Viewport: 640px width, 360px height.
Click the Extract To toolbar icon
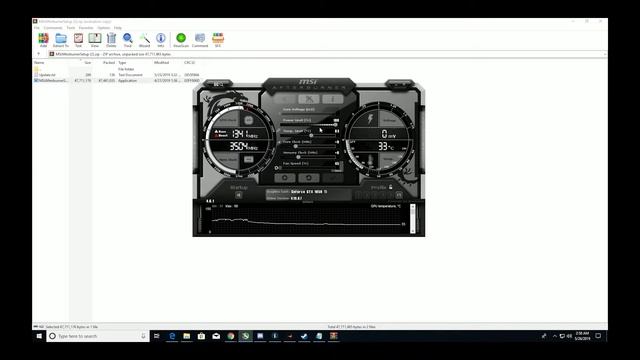[x=61, y=40]
